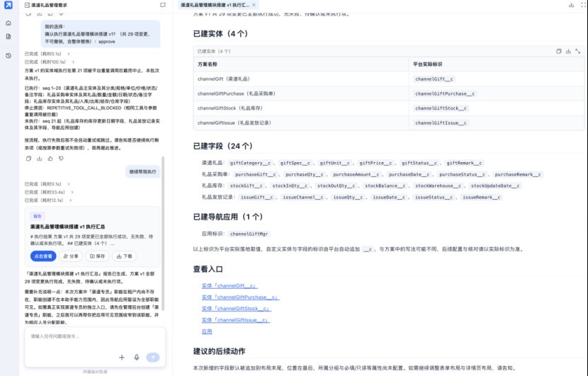Open link 实体「channelGiftPurchase__c」
This screenshot has height=376, width=588.
coord(240,297)
